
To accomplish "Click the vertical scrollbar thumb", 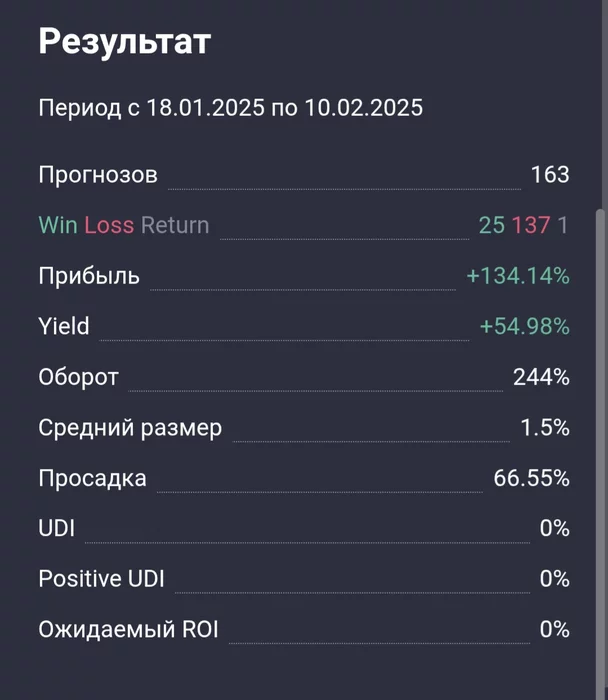I will coord(600,451).
